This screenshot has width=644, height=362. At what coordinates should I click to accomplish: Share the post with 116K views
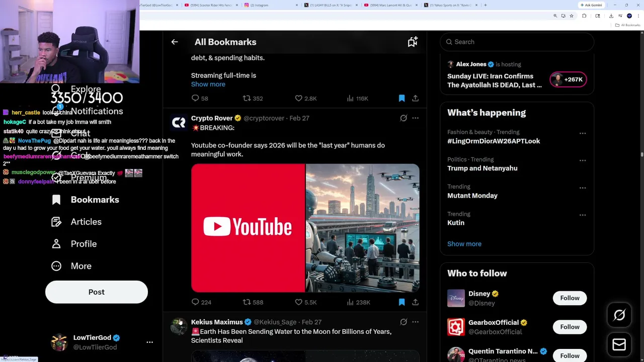click(415, 99)
